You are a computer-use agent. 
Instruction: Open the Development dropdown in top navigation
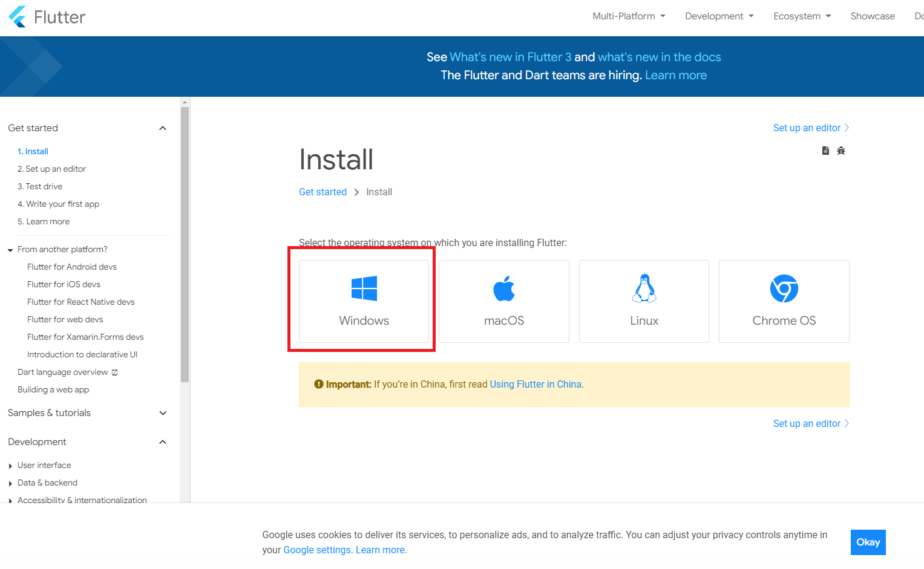coord(719,16)
